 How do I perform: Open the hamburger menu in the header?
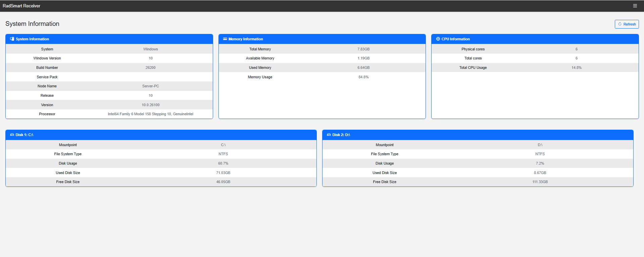635,6
